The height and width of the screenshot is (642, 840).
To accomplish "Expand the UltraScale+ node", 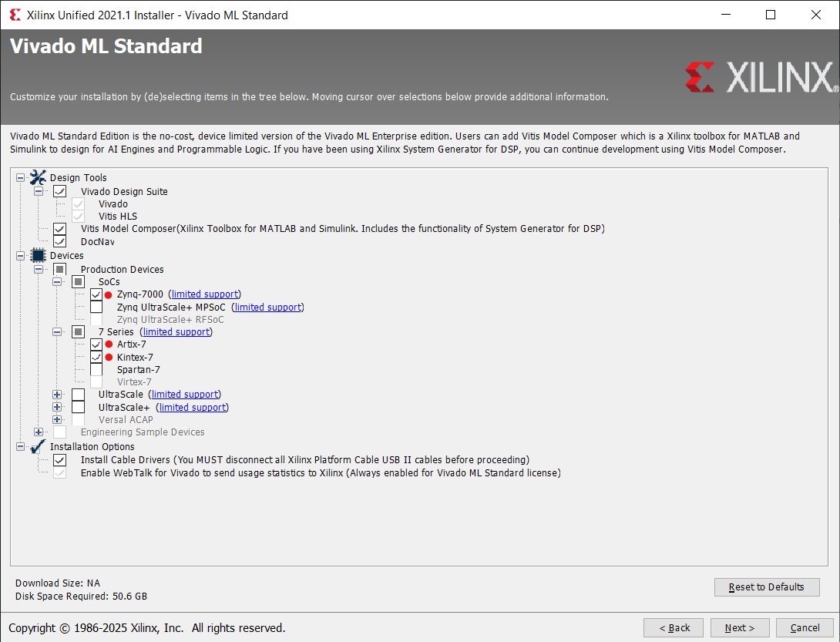I will click(x=57, y=407).
